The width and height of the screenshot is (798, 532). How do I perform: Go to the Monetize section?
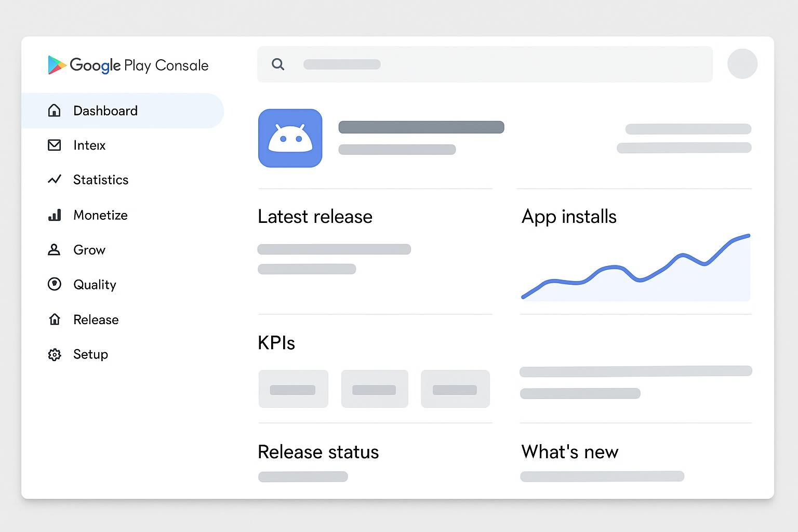[x=100, y=215]
